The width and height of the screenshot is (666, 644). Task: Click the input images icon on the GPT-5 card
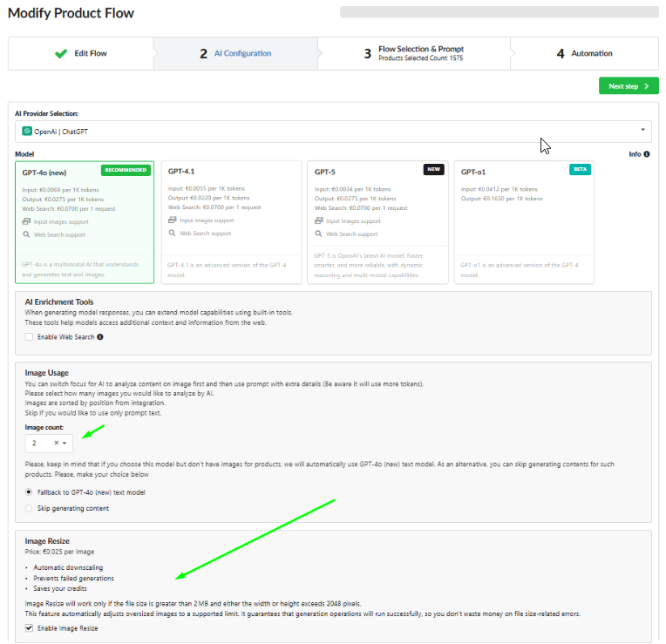318,220
